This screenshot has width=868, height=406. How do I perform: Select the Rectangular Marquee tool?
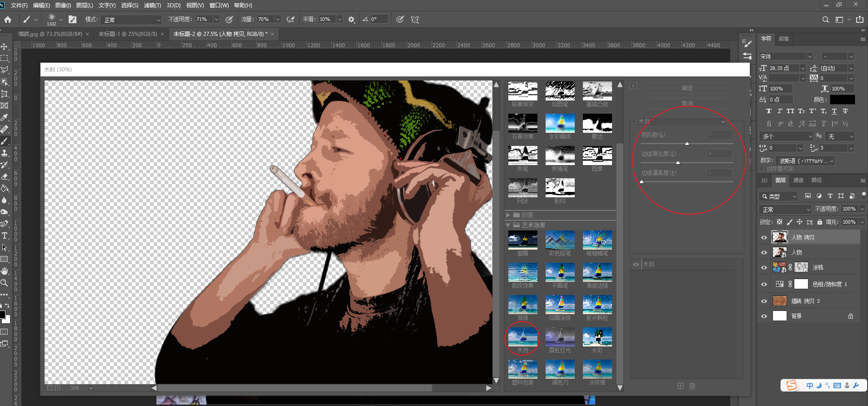click(x=5, y=58)
